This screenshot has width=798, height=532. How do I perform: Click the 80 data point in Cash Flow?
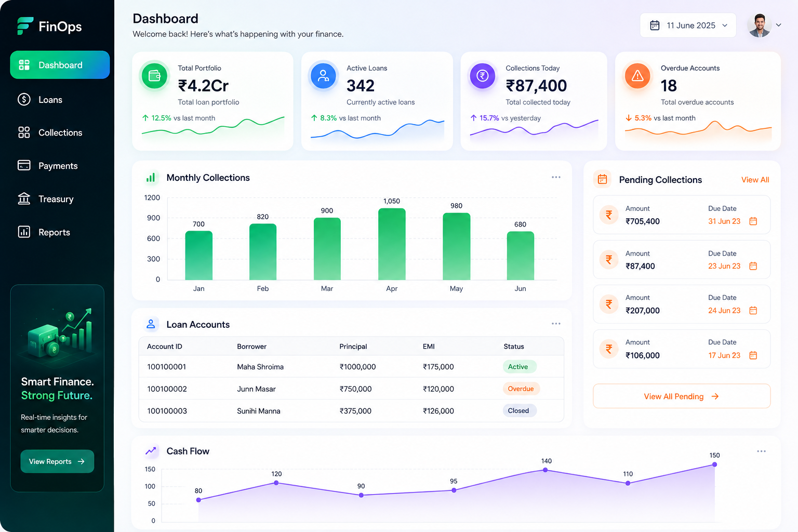click(198, 500)
